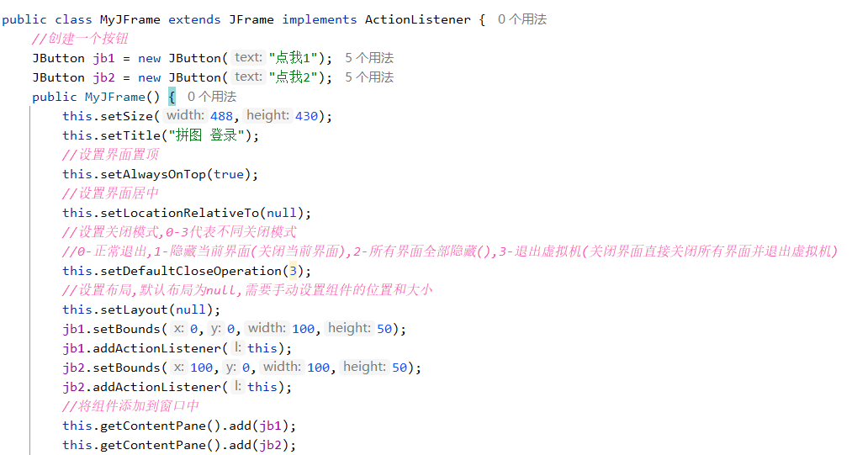This screenshot has height=455, width=868.
Task: Click the width value 488
Action: (x=221, y=116)
